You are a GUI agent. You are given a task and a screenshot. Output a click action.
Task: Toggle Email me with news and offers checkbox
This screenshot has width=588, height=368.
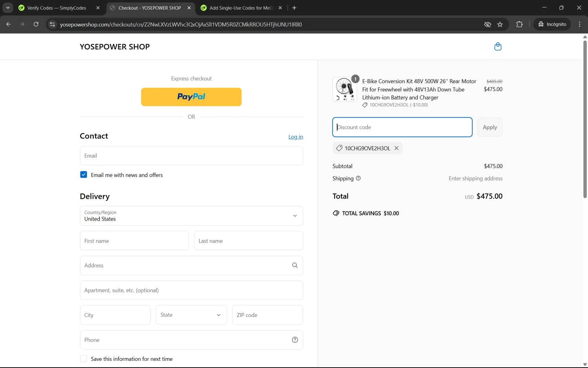click(83, 175)
